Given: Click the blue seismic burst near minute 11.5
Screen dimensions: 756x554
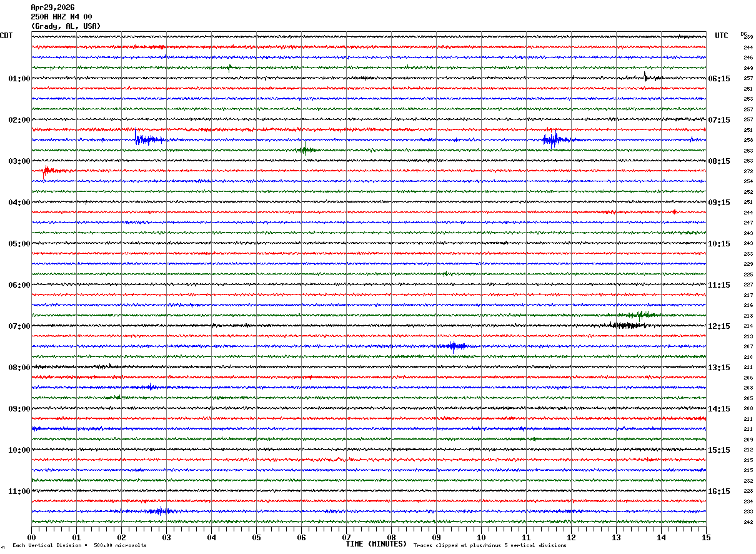Looking at the screenshot, I should 554,139.
